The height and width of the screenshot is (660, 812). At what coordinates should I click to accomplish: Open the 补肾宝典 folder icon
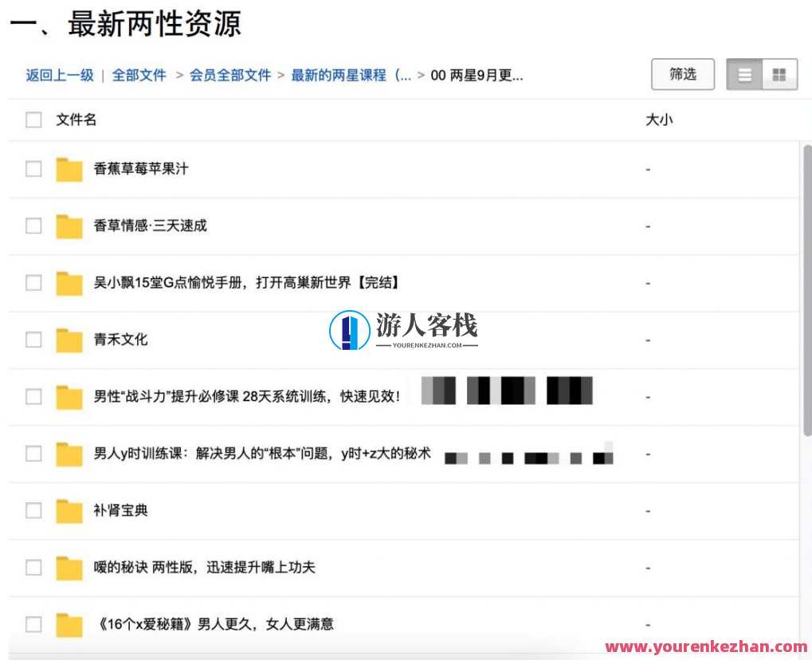coord(69,510)
